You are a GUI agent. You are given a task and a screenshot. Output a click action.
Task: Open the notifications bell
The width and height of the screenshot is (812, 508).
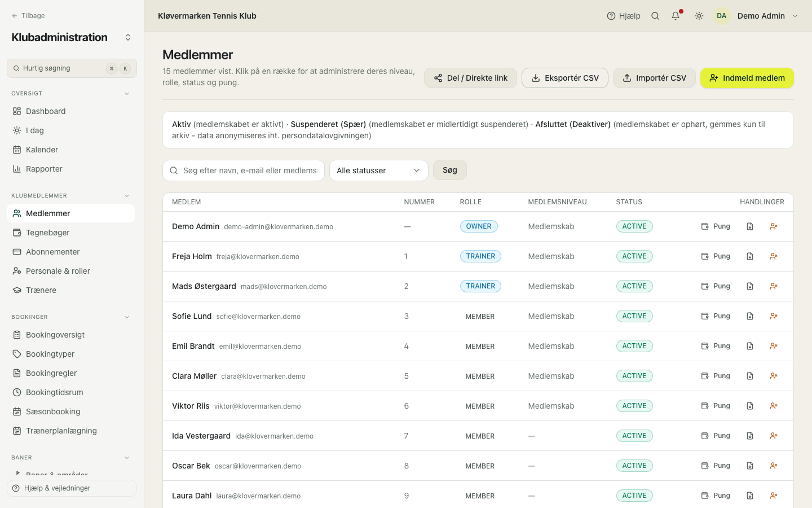(676, 16)
